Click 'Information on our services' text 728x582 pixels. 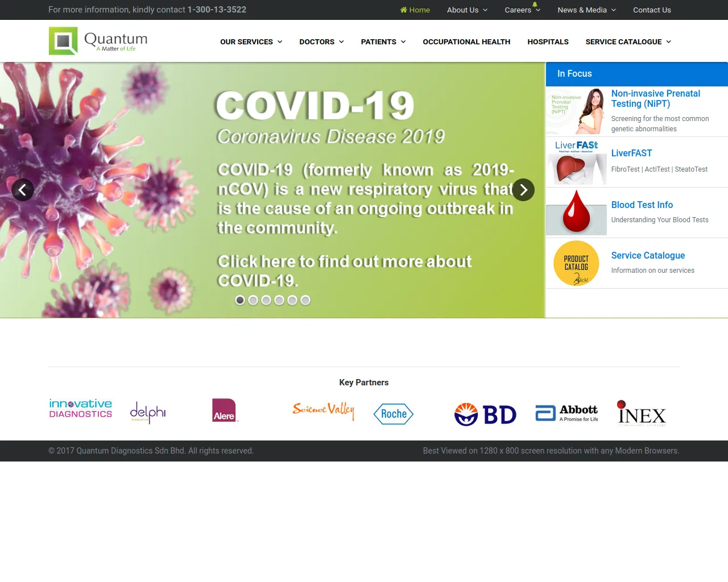click(653, 271)
